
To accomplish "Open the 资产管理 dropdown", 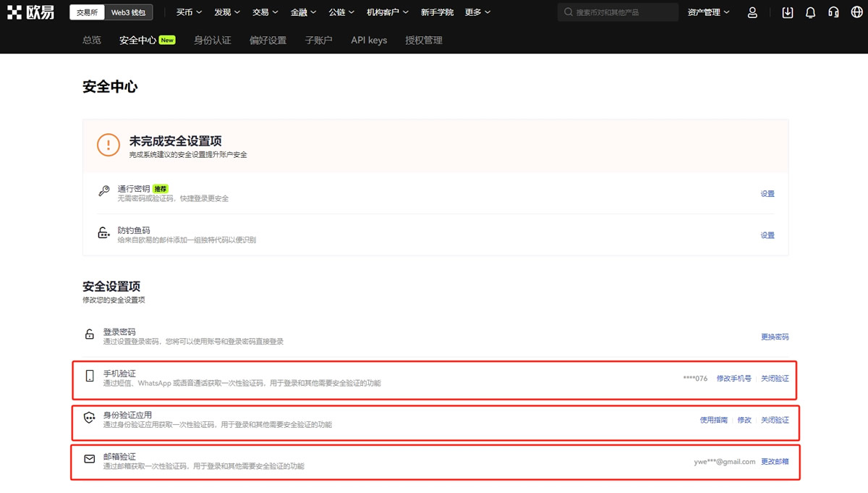I will click(x=707, y=12).
